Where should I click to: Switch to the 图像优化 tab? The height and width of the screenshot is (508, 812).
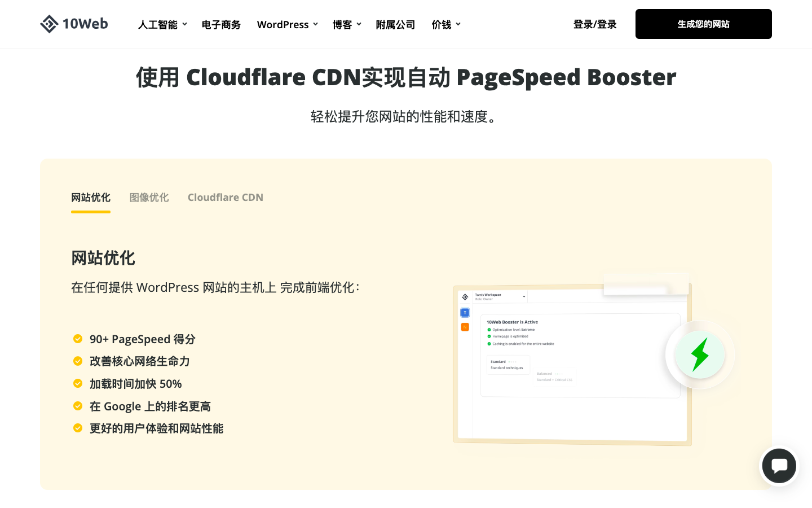click(149, 198)
